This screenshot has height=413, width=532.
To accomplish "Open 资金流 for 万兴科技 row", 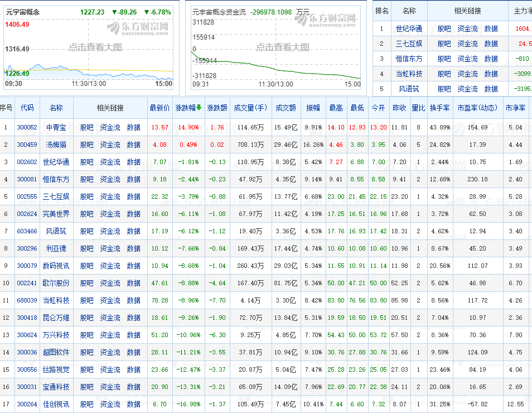I will pos(110,335).
